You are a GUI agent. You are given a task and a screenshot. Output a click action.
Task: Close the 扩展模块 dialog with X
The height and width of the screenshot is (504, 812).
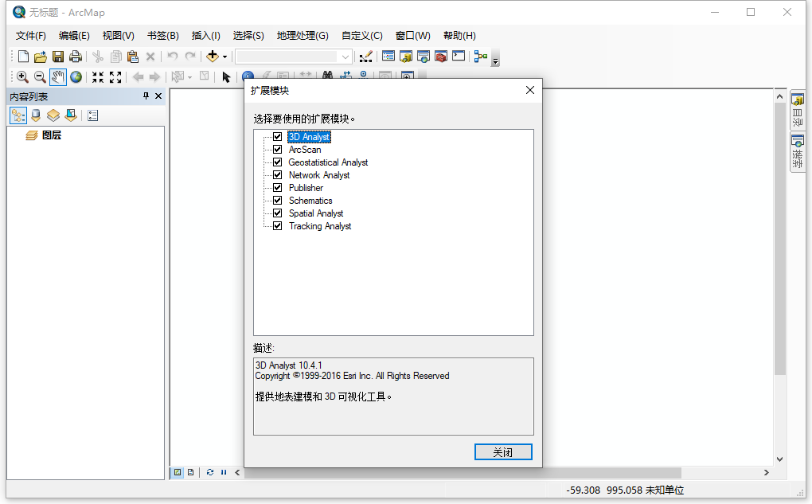(529, 90)
